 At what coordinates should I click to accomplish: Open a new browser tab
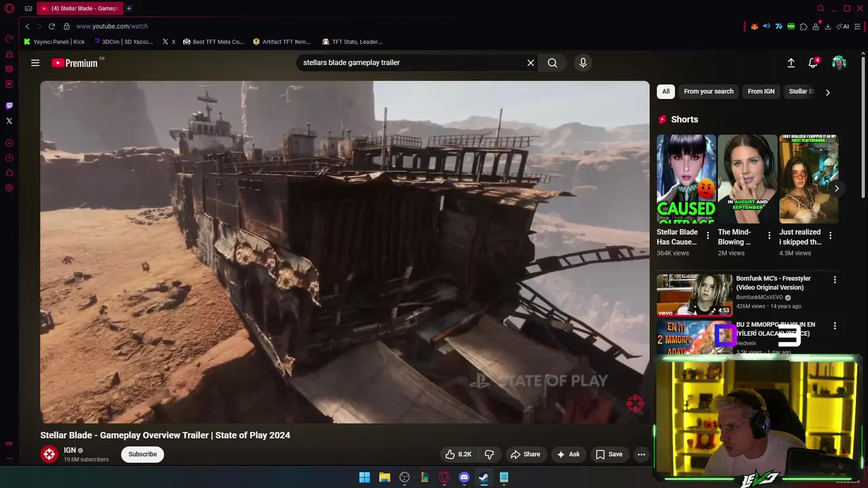129,8
